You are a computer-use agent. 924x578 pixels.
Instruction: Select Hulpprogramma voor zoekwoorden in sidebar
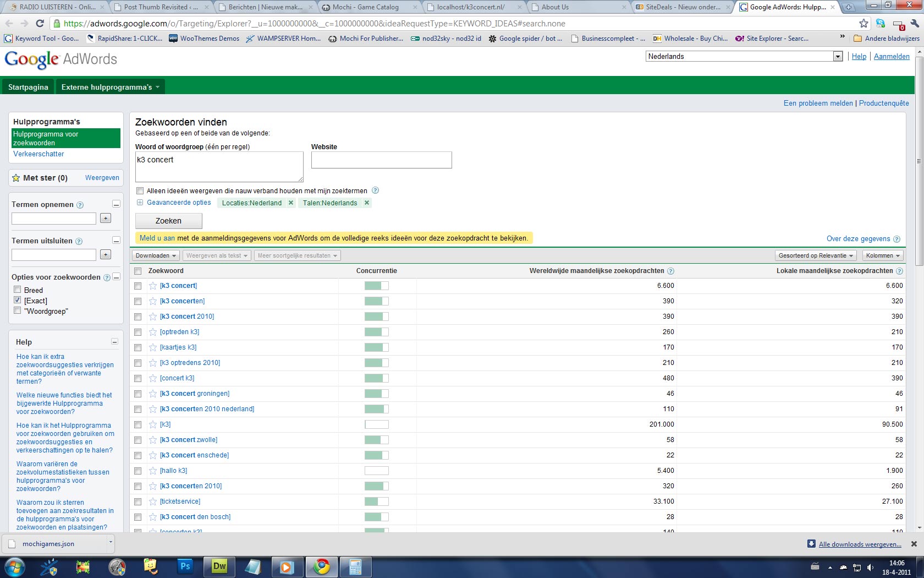(x=66, y=138)
